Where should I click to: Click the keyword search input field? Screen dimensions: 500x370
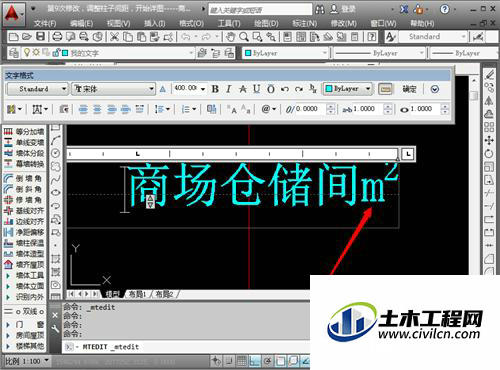(x=260, y=10)
